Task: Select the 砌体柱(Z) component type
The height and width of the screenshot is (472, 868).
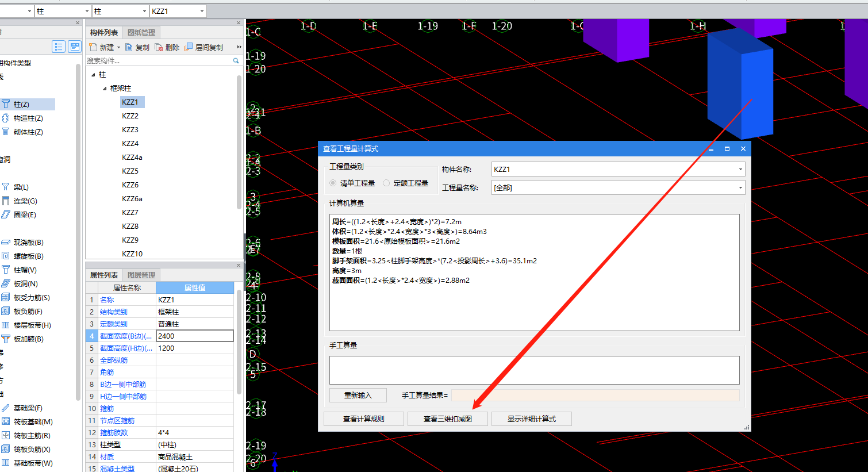Action: 28,132
